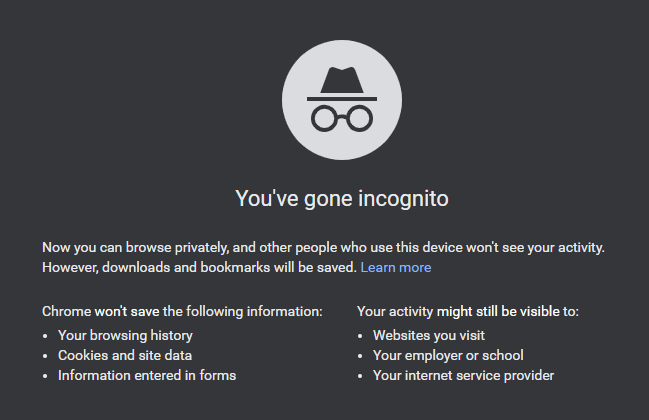Viewport: 649px width, 420px height.
Task: Click the bullet beside "Your browsing history"
Action: coord(46,336)
